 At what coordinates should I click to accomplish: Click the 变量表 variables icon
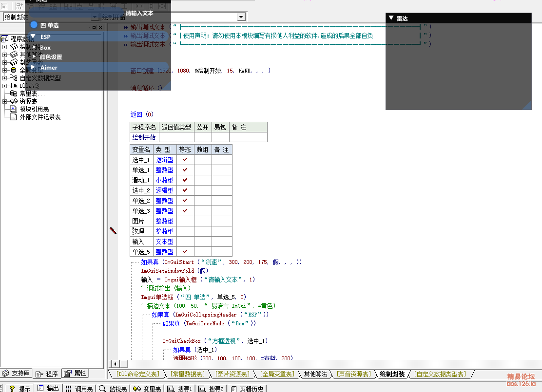coord(137,389)
